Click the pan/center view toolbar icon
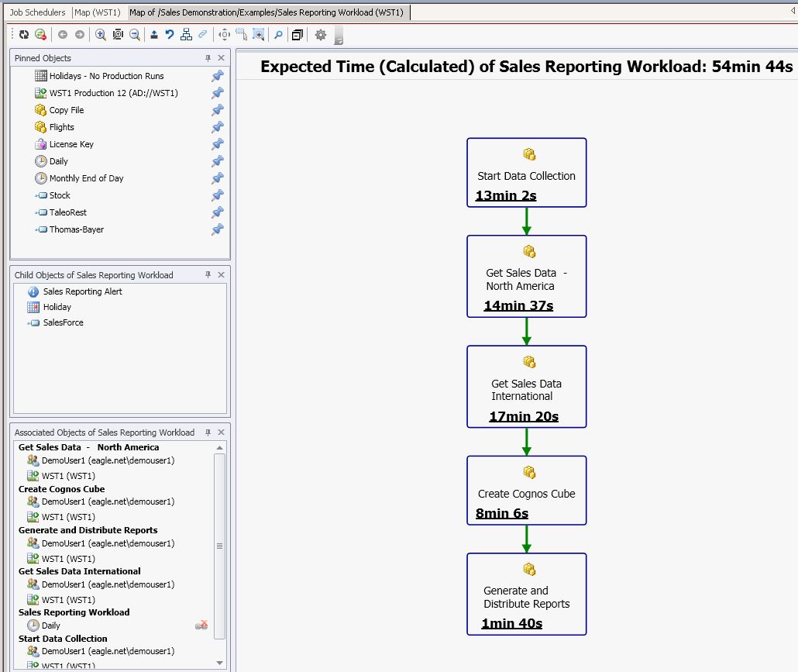 224,35
